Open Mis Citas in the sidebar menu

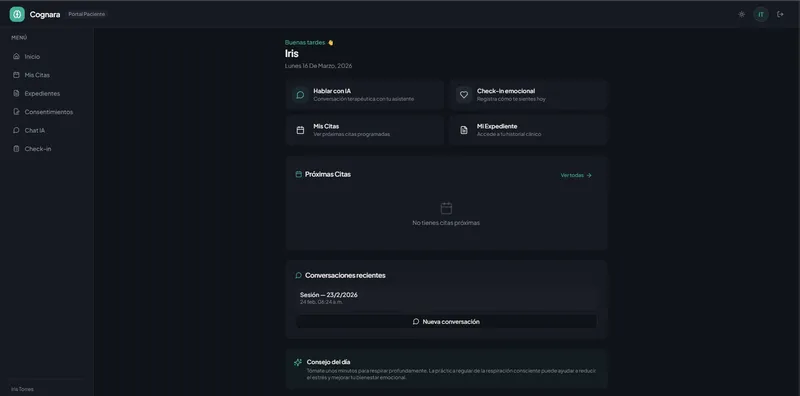[x=46, y=75]
